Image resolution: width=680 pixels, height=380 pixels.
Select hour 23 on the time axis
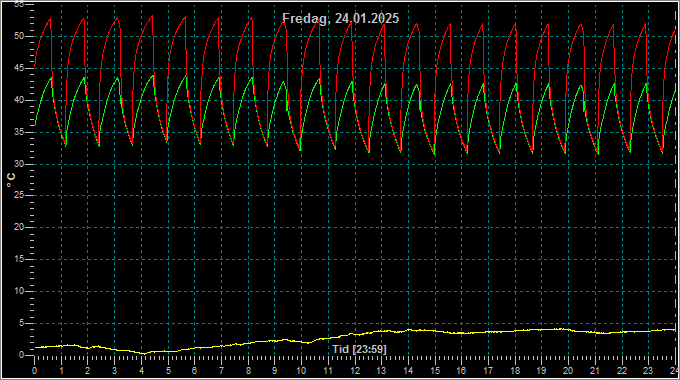click(x=648, y=371)
